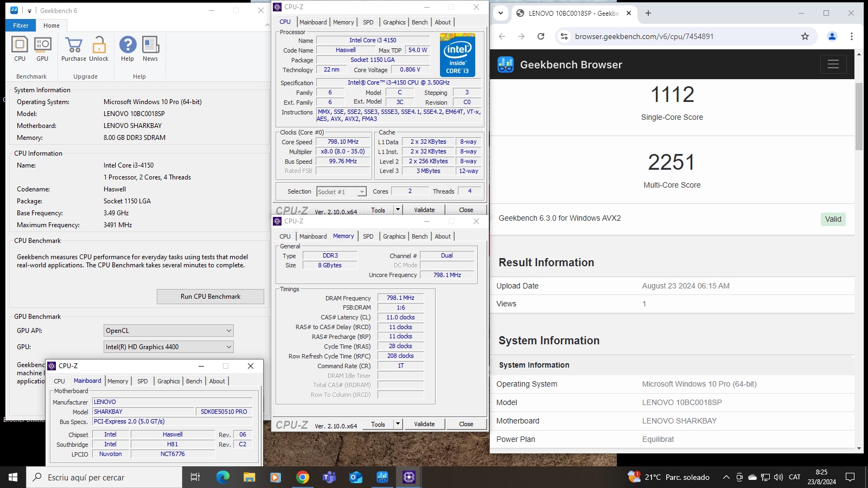Open Outlook from the taskbar

[x=356, y=477]
